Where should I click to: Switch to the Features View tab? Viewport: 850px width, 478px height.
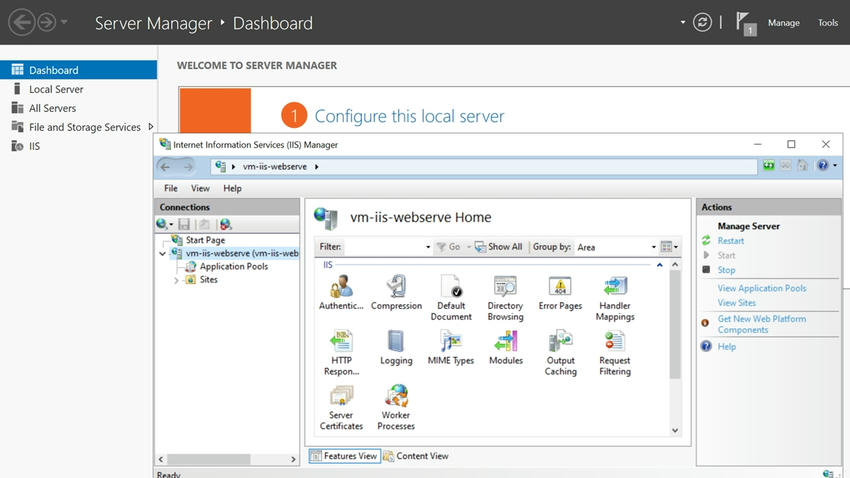click(344, 456)
